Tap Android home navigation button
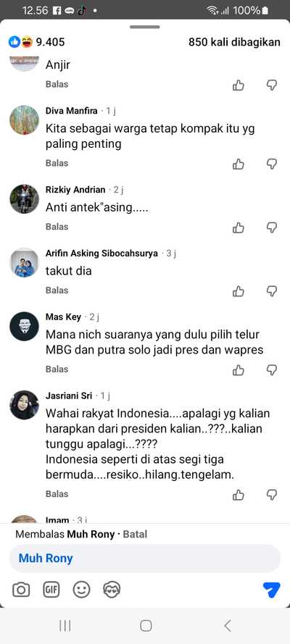290x644 pixels. [x=146, y=625]
